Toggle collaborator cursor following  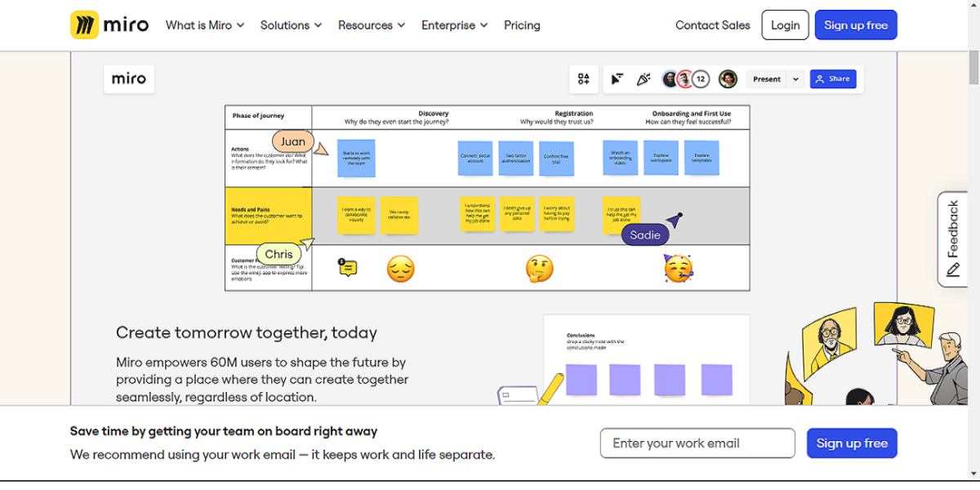(618, 78)
